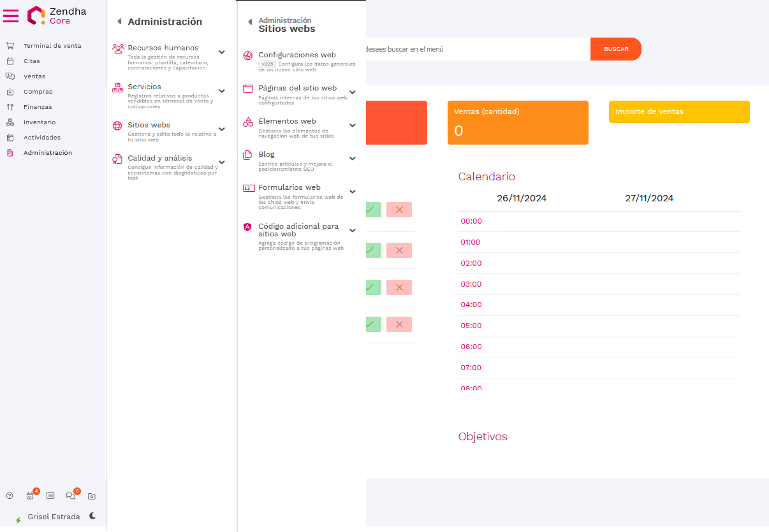The height and width of the screenshot is (532, 769).
Task: Expand the Blog submenu chevron
Action: [352, 159]
